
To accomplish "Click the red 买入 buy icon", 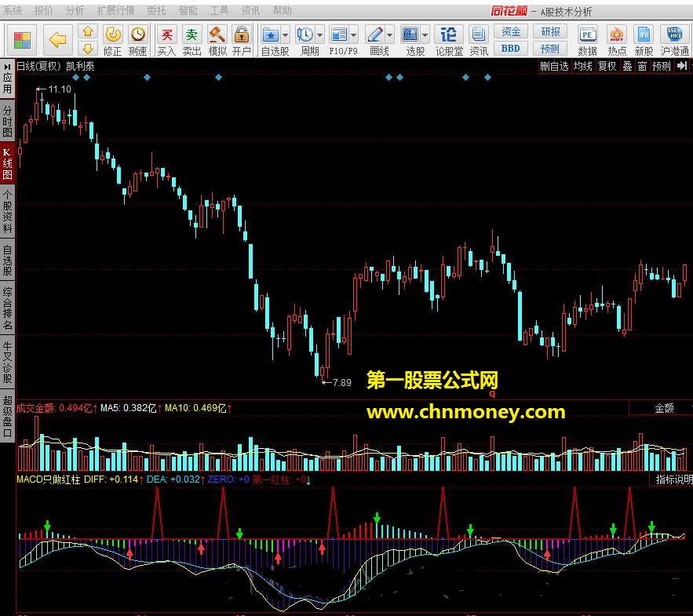I will pyautogui.click(x=166, y=35).
